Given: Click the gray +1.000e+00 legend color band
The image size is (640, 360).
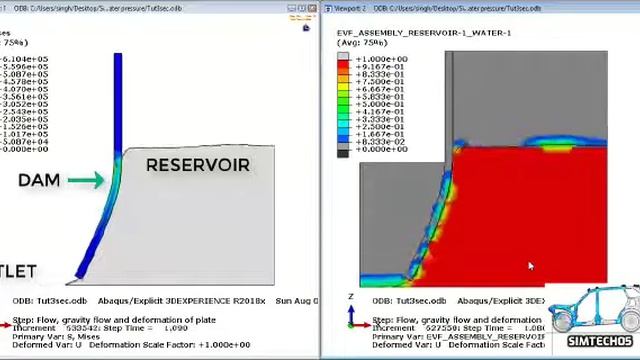Looking at the screenshot, I should point(343,57).
